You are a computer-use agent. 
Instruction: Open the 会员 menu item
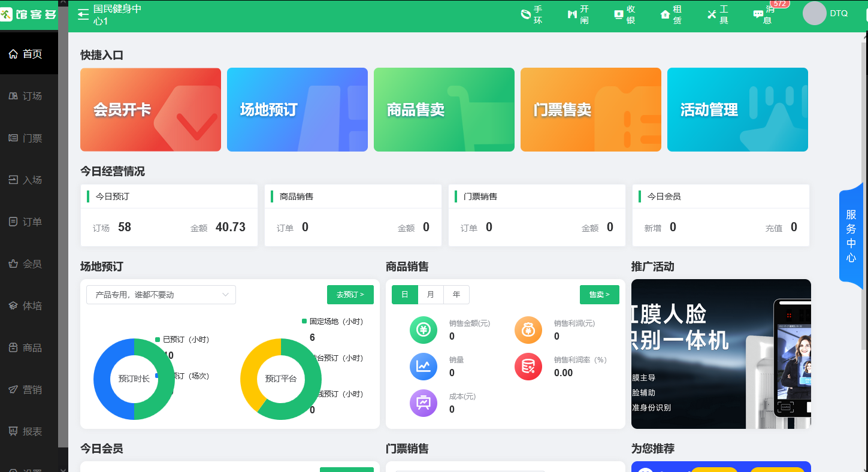(x=28, y=263)
